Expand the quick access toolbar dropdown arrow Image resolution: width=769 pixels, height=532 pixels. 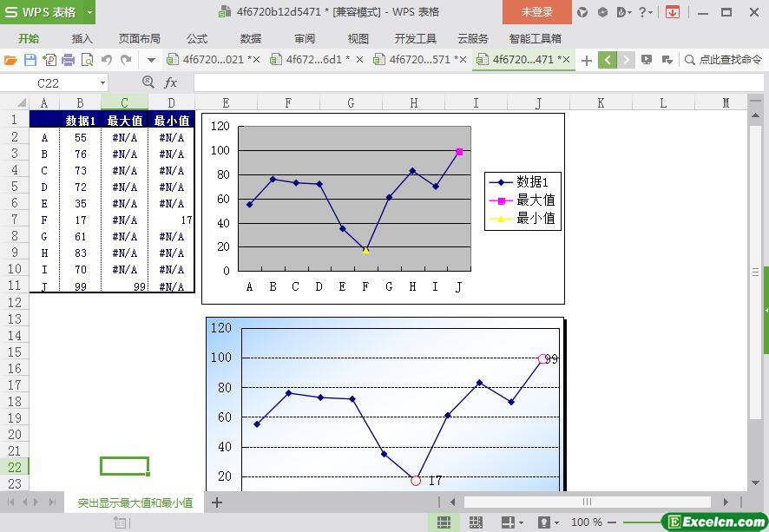coord(151,60)
